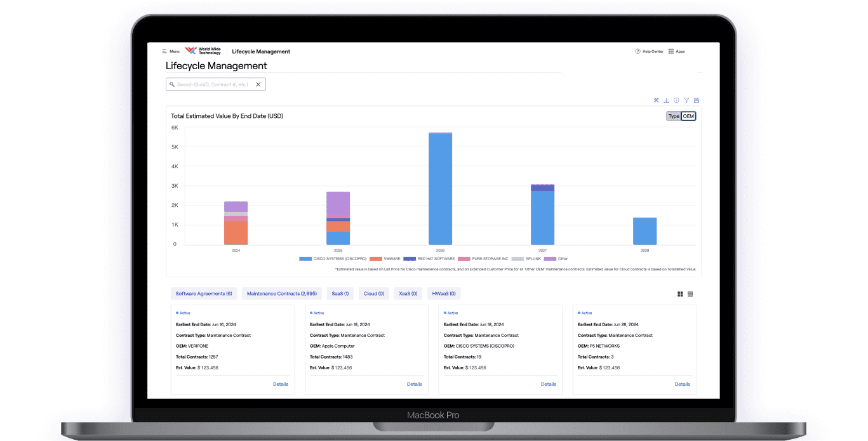The image size is (868, 441).
Task: Open Details for the Apple Computer card
Action: point(415,384)
